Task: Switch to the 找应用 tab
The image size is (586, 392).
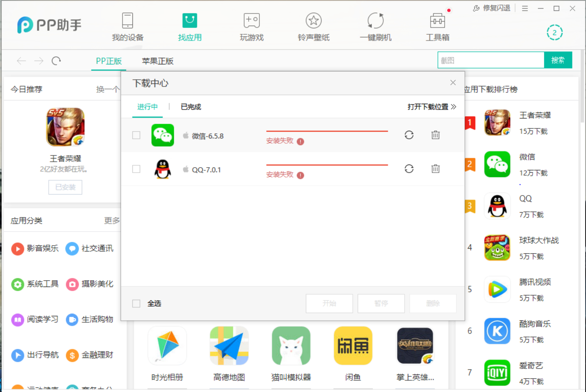Action: coord(190,27)
